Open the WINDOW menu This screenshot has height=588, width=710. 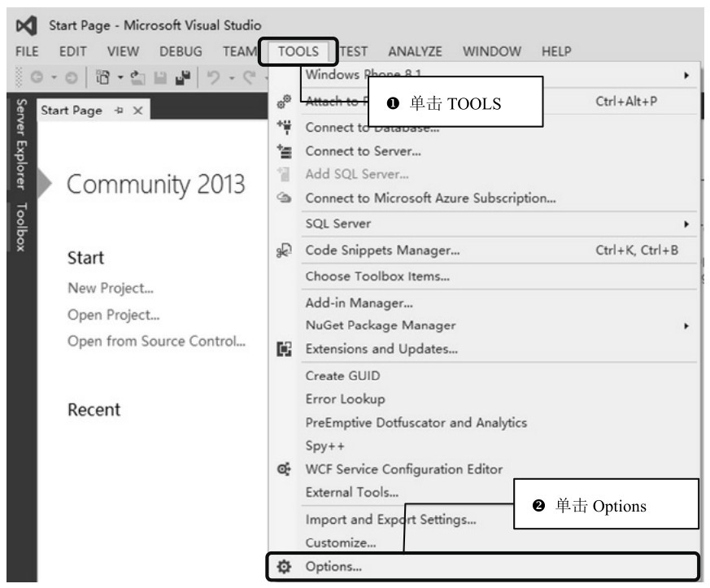(x=492, y=51)
